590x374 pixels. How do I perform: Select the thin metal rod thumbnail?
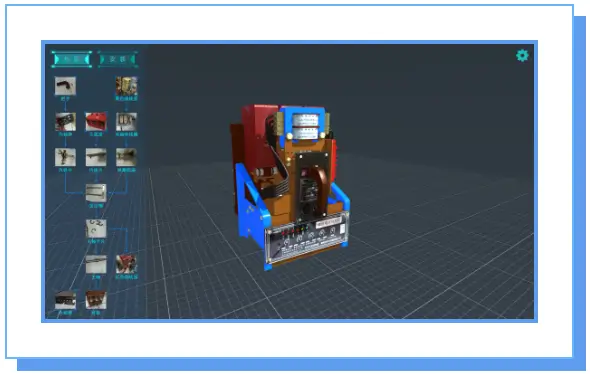(x=96, y=264)
